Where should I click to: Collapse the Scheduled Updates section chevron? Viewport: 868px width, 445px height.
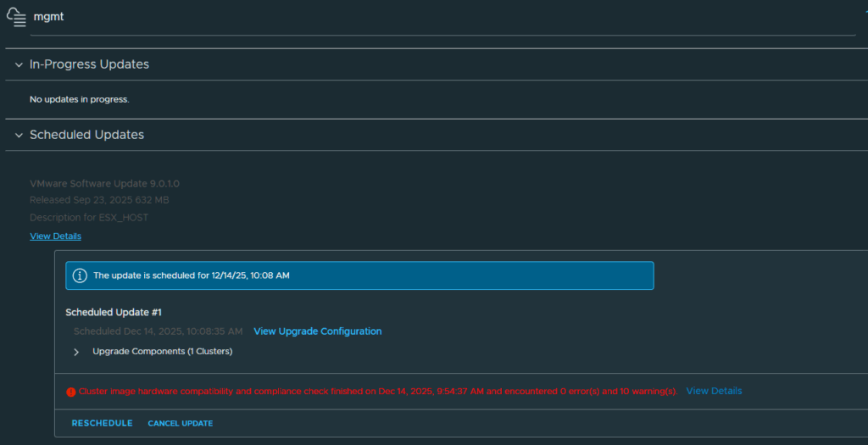19,135
